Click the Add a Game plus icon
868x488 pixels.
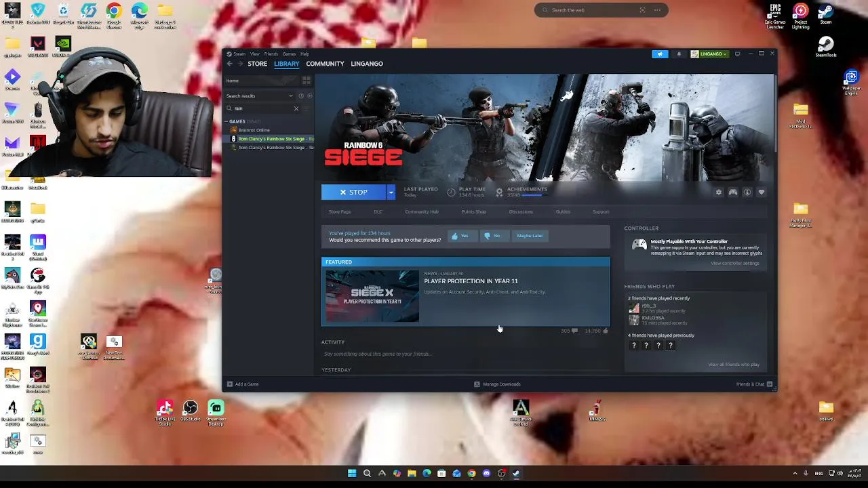(230, 384)
